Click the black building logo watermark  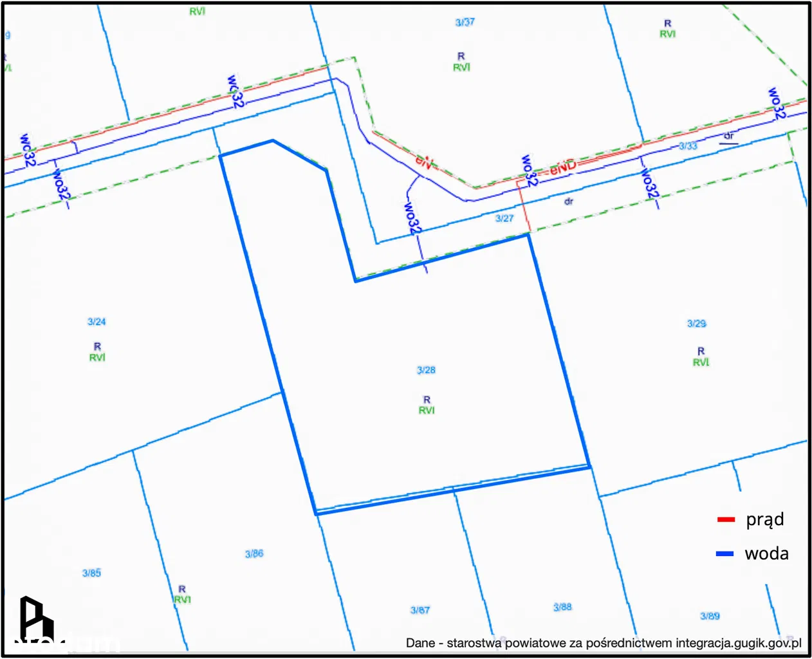[x=35, y=620]
